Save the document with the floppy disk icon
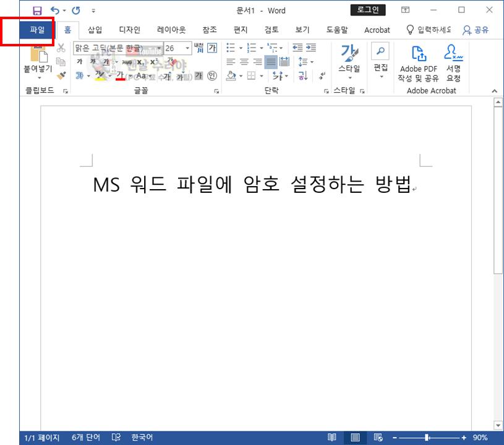 [x=37, y=11]
